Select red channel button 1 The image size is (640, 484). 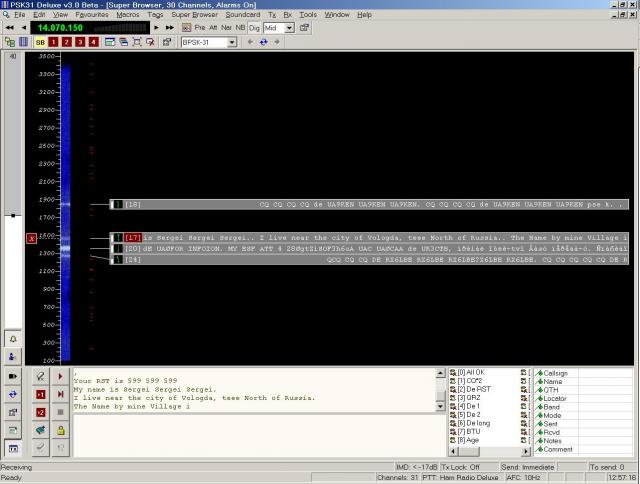pyautogui.click(x=53, y=42)
